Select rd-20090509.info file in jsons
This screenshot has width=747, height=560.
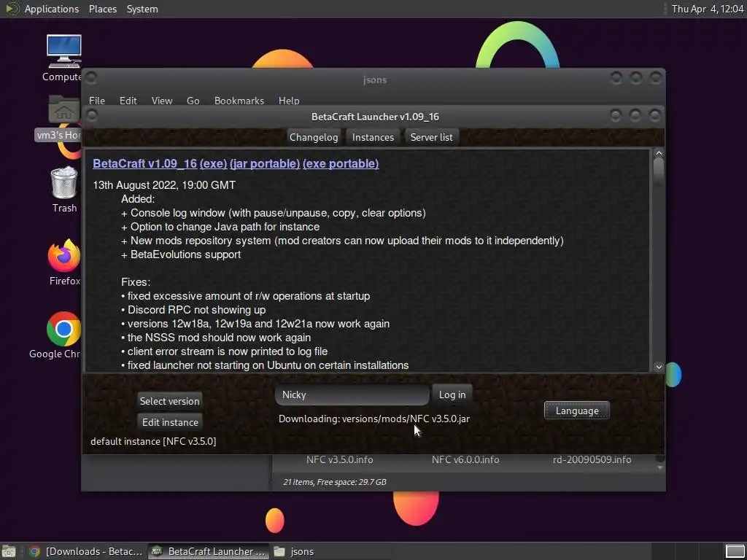(x=592, y=459)
